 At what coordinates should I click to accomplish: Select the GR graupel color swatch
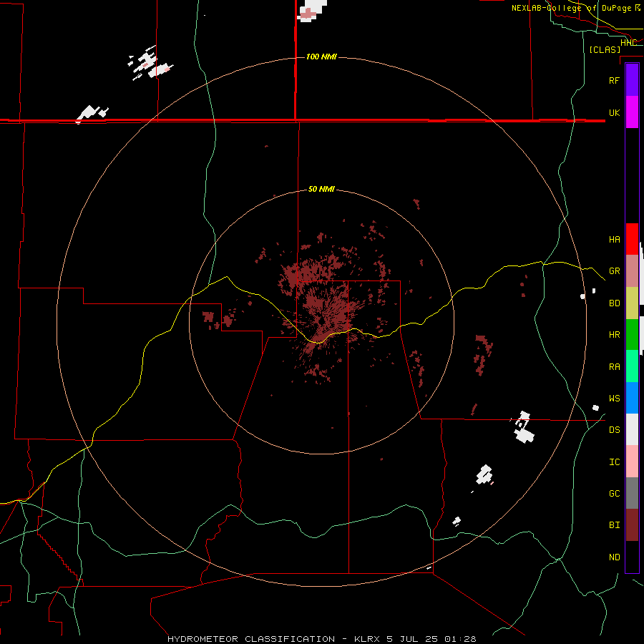pyautogui.click(x=632, y=271)
